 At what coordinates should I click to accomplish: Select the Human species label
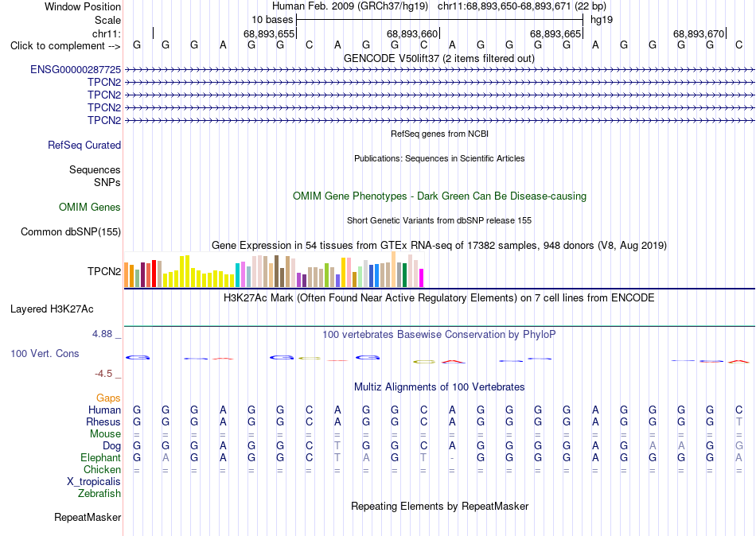pyautogui.click(x=104, y=410)
